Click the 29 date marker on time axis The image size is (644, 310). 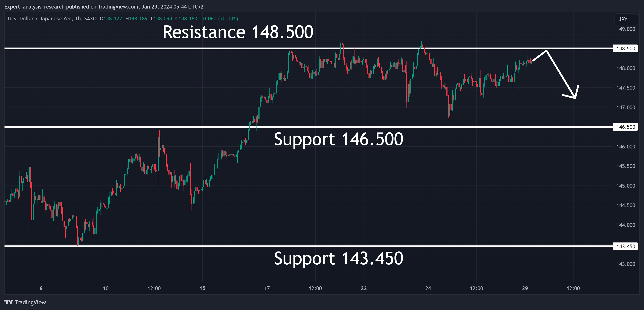point(525,288)
